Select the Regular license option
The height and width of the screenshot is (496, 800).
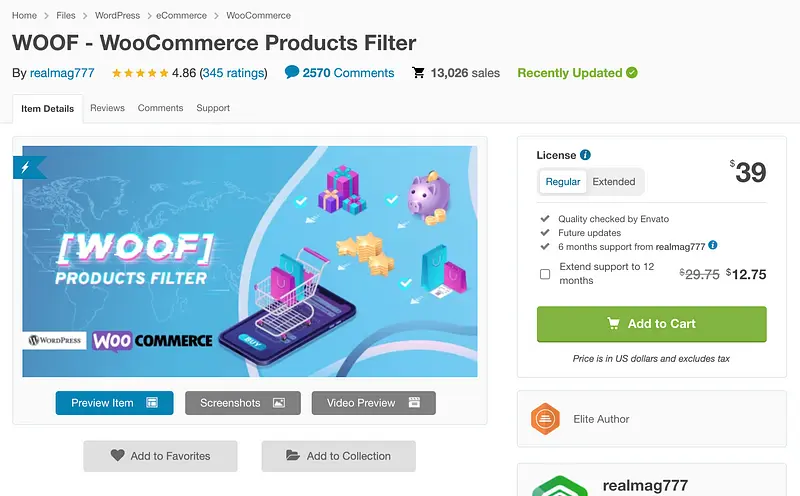563,182
